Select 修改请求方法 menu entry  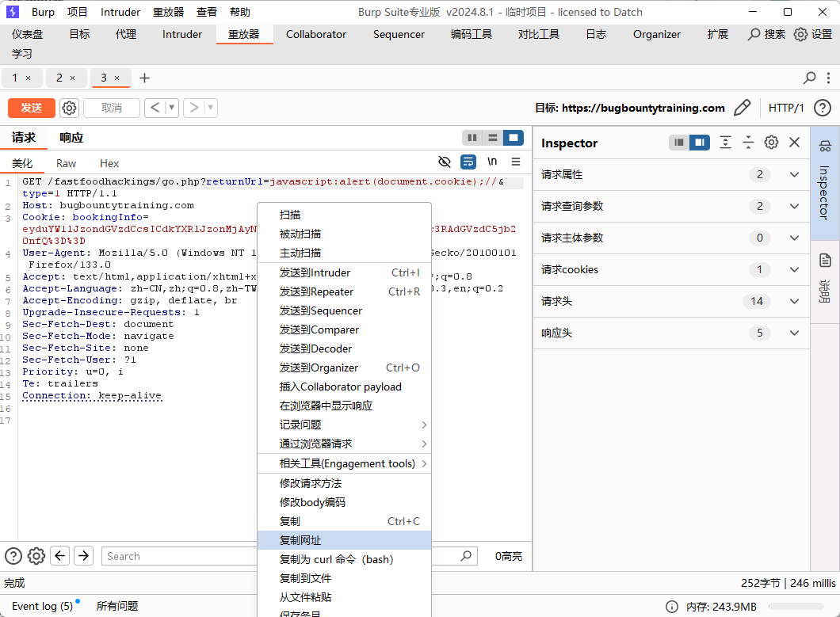tap(345, 483)
